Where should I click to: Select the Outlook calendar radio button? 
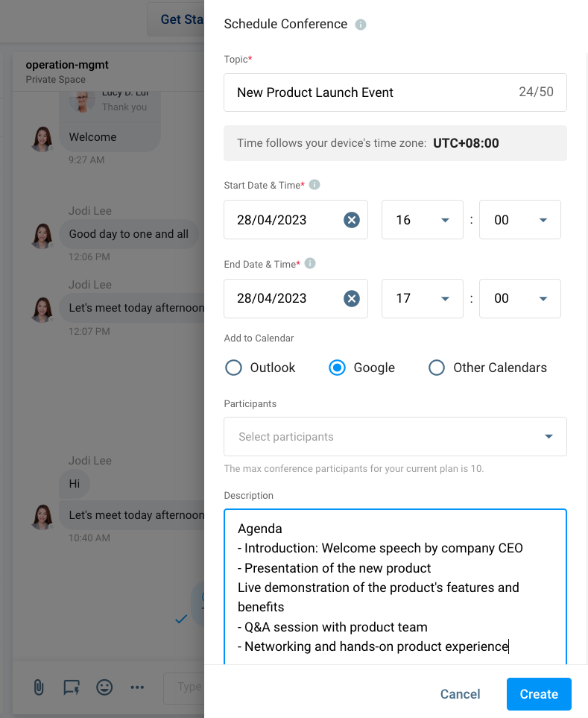pos(234,368)
